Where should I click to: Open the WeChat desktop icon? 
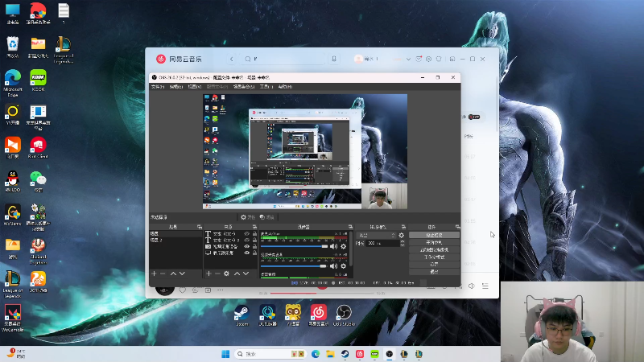38,179
